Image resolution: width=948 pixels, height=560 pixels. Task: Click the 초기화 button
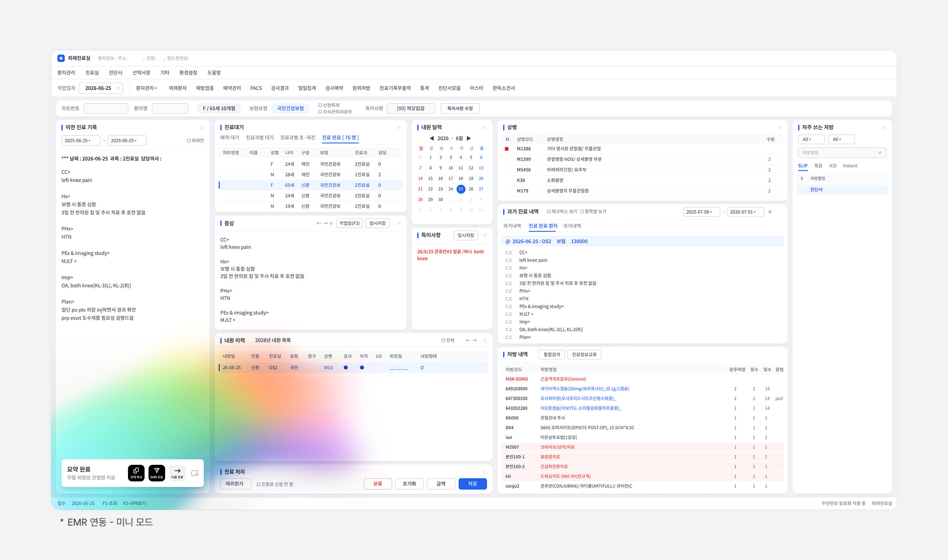pyautogui.click(x=409, y=484)
